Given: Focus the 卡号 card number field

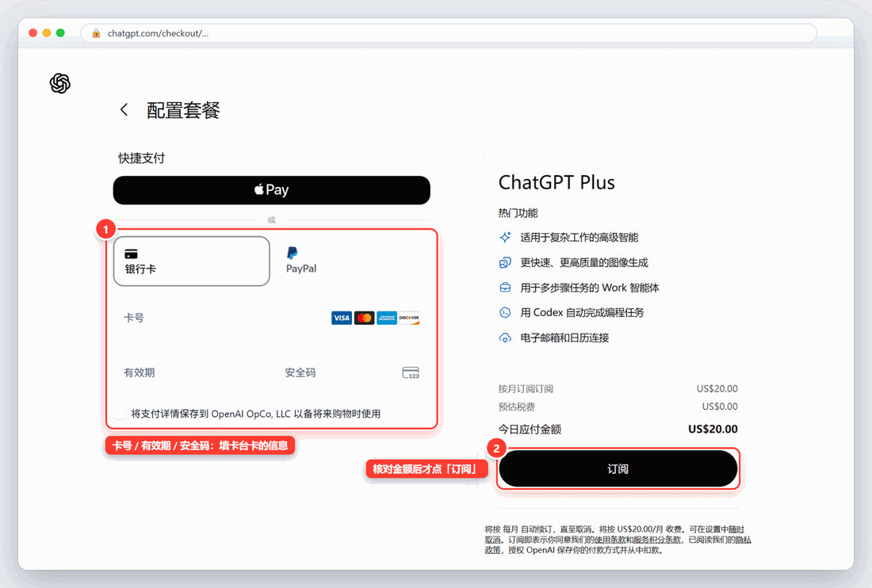Looking at the screenshot, I should pyautogui.click(x=271, y=318).
